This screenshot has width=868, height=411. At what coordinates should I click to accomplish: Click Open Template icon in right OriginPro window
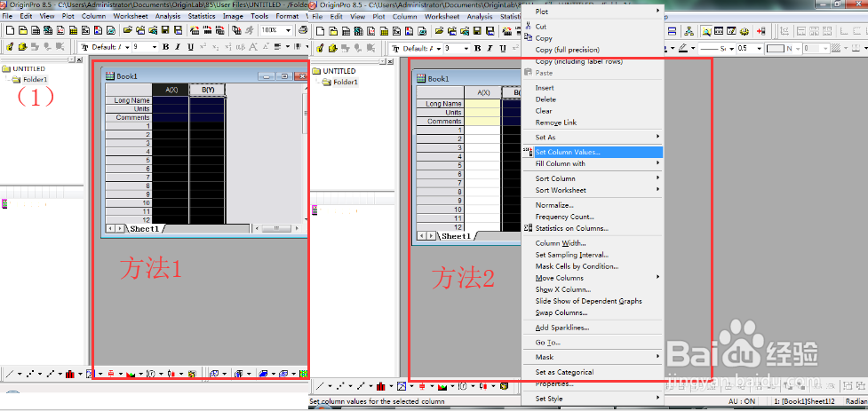tap(451, 31)
